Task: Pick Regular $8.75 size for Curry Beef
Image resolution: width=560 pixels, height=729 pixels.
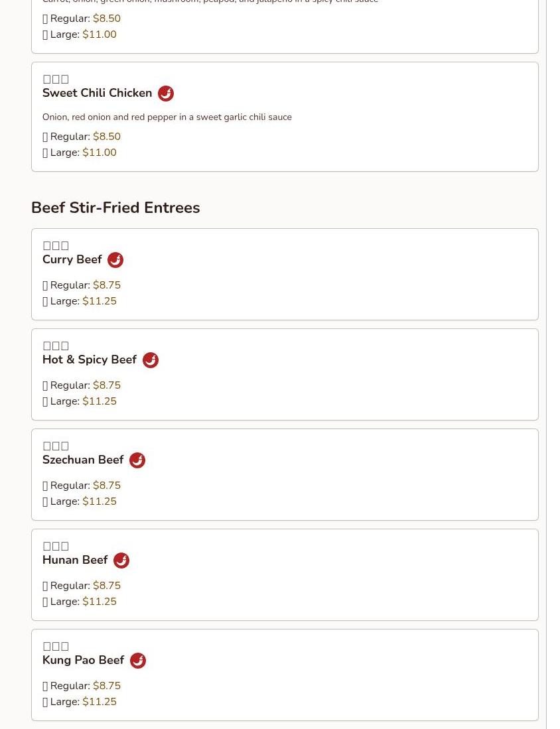Action: 82,285
